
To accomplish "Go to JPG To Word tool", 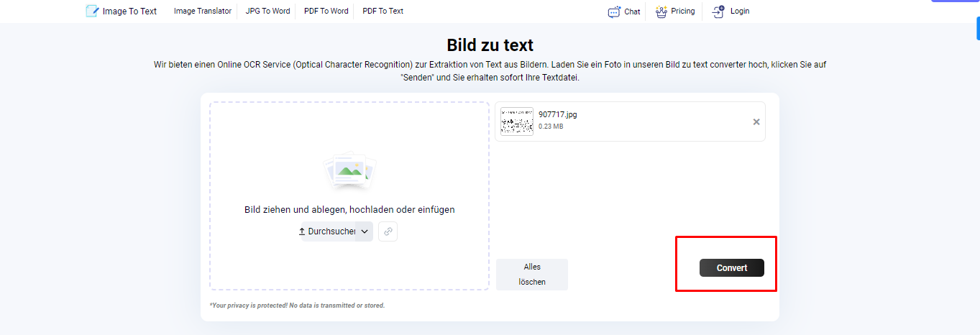I will click(x=268, y=11).
